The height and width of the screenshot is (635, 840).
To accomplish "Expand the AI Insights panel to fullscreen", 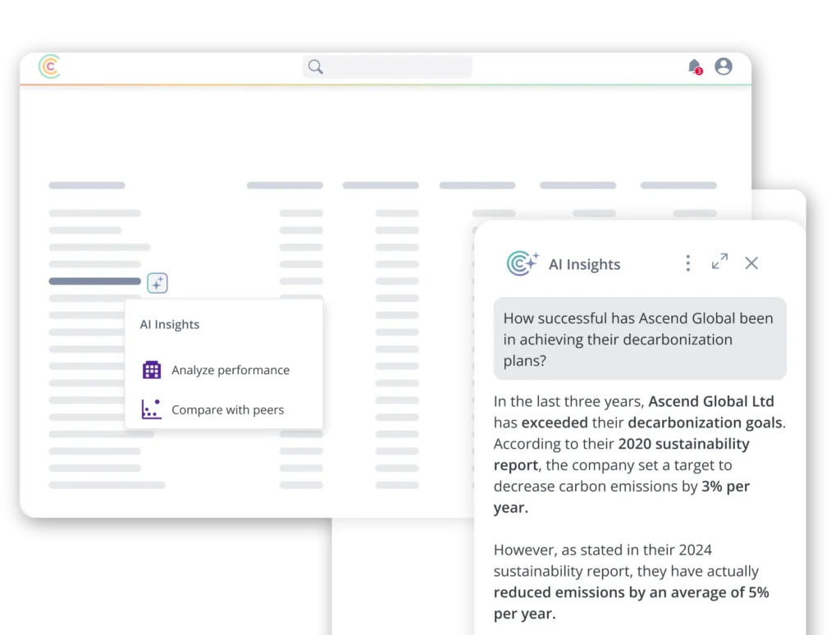I will [719, 262].
